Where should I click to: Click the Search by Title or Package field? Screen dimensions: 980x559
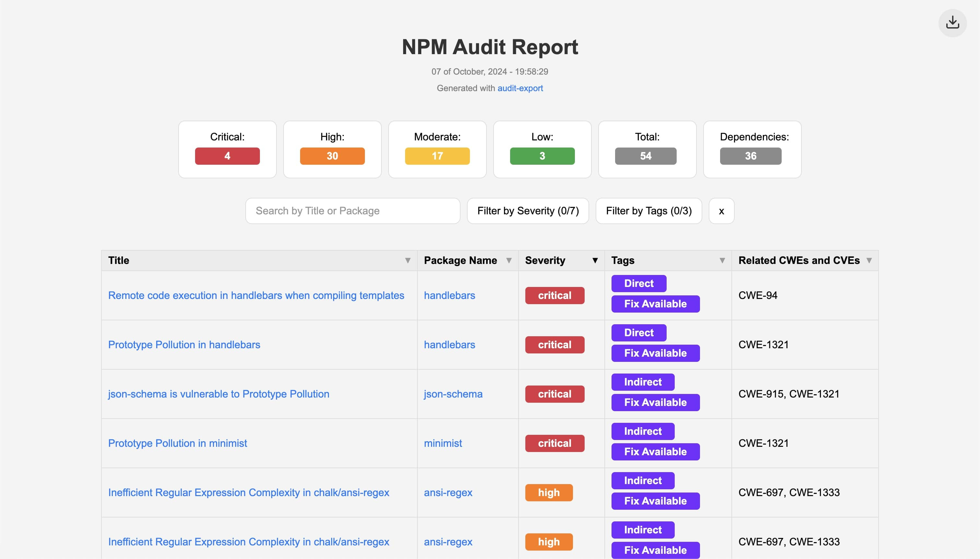pos(352,211)
